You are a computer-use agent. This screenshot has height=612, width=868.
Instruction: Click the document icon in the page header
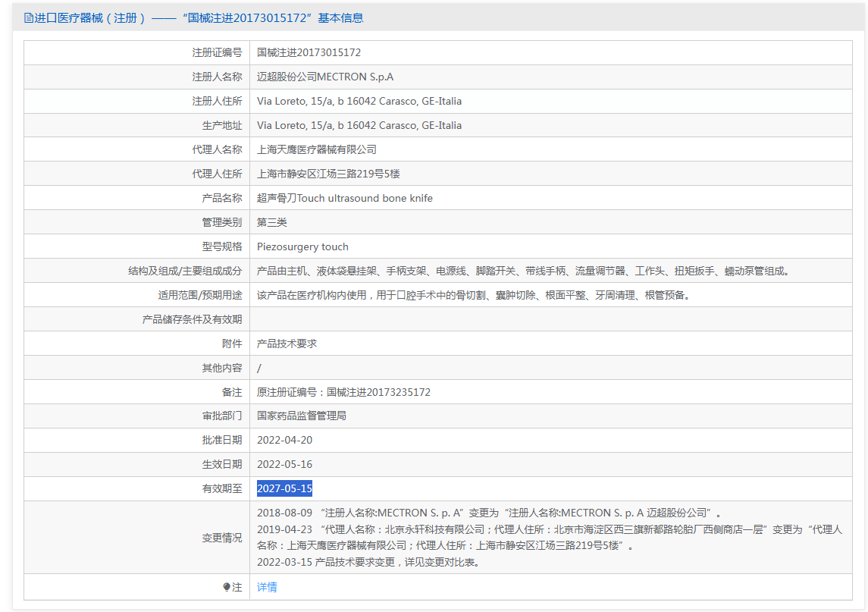(x=29, y=17)
